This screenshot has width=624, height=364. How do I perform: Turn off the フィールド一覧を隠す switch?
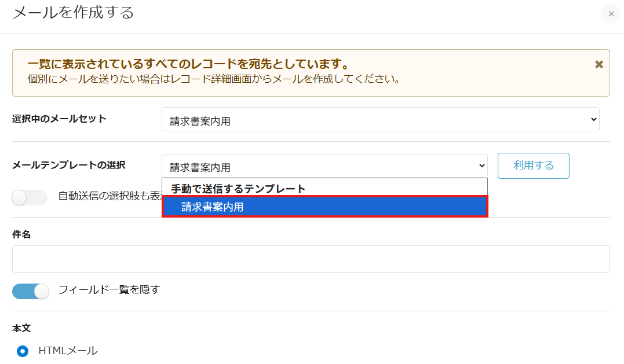click(31, 291)
